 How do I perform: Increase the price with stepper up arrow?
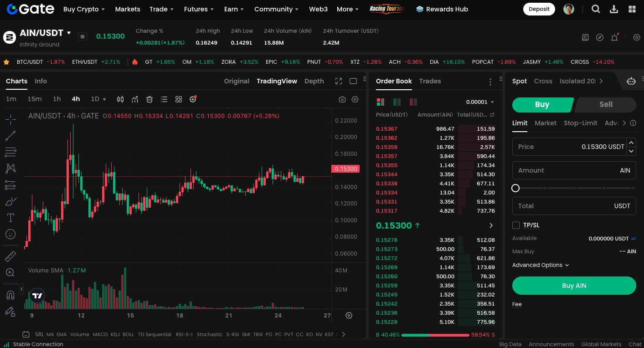coord(631,143)
